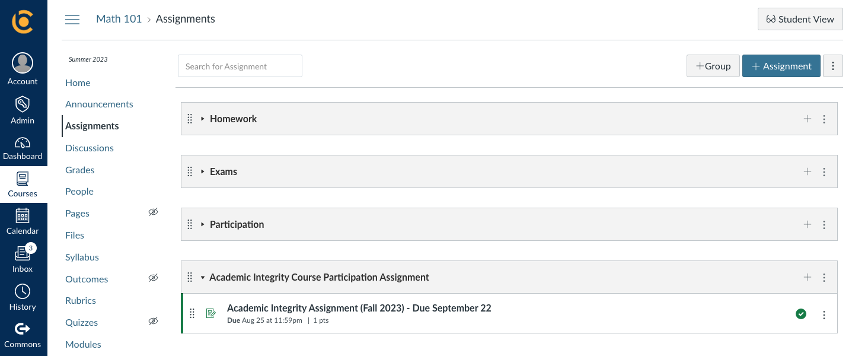Open the Syllabus page from course navigation

pos(82,257)
